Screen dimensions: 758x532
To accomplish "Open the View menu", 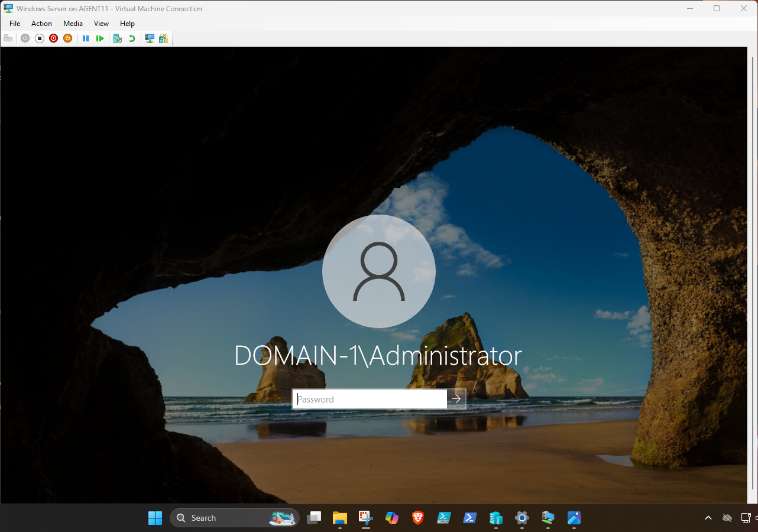I will coord(101,23).
